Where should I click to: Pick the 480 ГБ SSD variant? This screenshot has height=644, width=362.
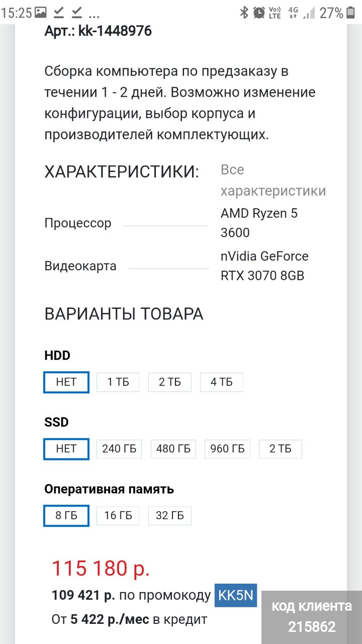click(x=173, y=449)
